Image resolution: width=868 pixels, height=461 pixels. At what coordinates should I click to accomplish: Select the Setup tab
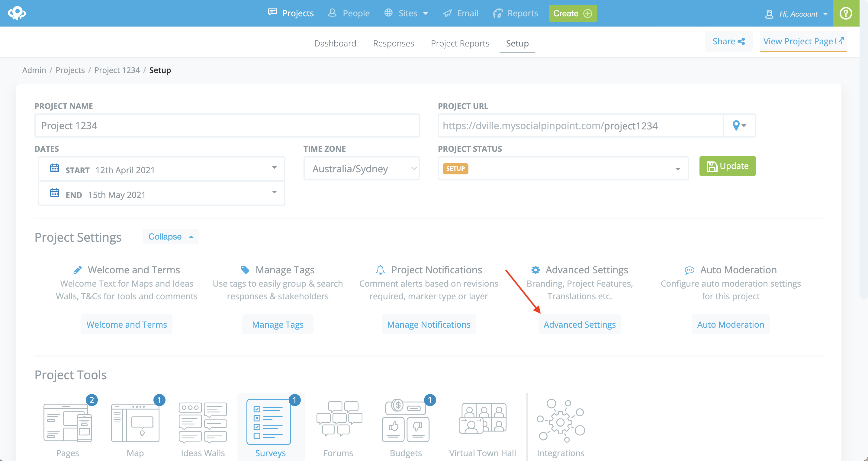[x=517, y=43]
